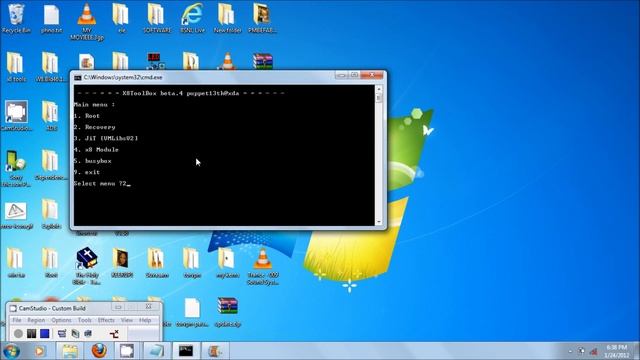Viewport: 640px width, 360px height.
Task: Click the "2. Recovery" line in the console
Action: (95, 127)
